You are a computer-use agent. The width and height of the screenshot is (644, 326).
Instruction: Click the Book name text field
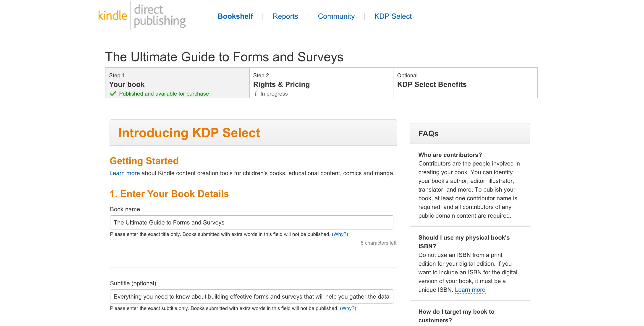tap(251, 222)
